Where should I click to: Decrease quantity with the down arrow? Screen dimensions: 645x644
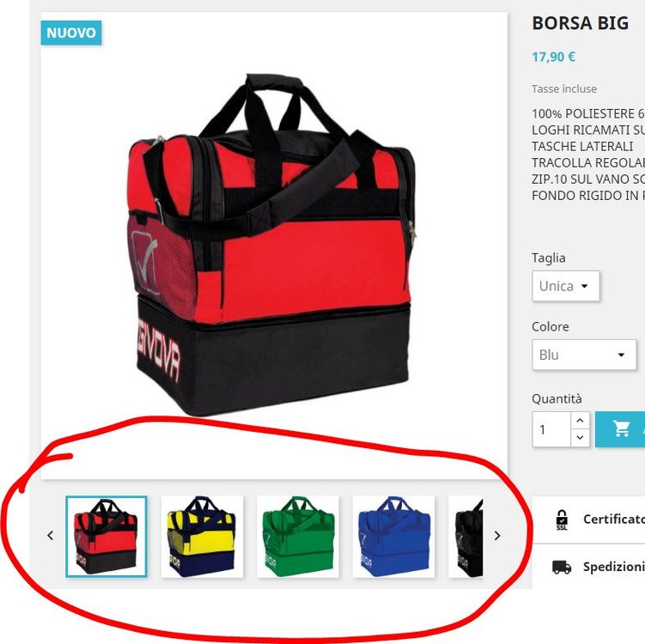point(580,438)
